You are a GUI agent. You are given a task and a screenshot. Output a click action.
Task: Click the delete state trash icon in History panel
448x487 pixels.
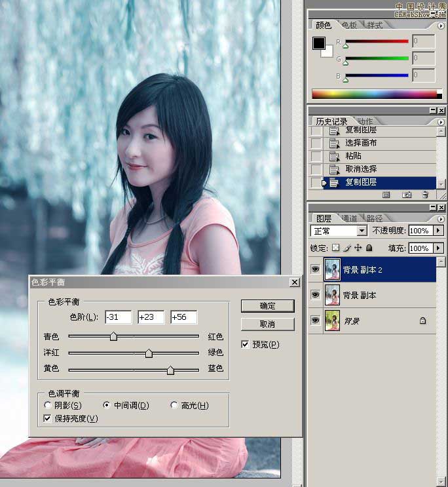pos(425,195)
